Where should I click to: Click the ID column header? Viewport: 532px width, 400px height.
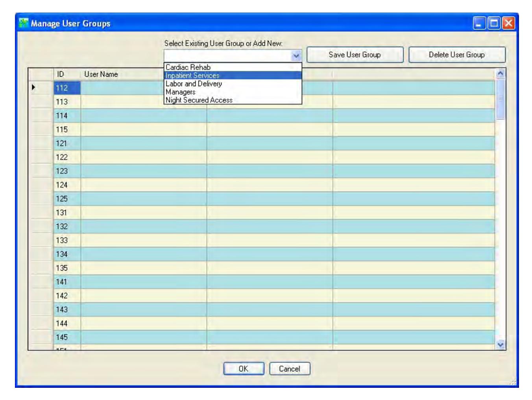coord(67,74)
